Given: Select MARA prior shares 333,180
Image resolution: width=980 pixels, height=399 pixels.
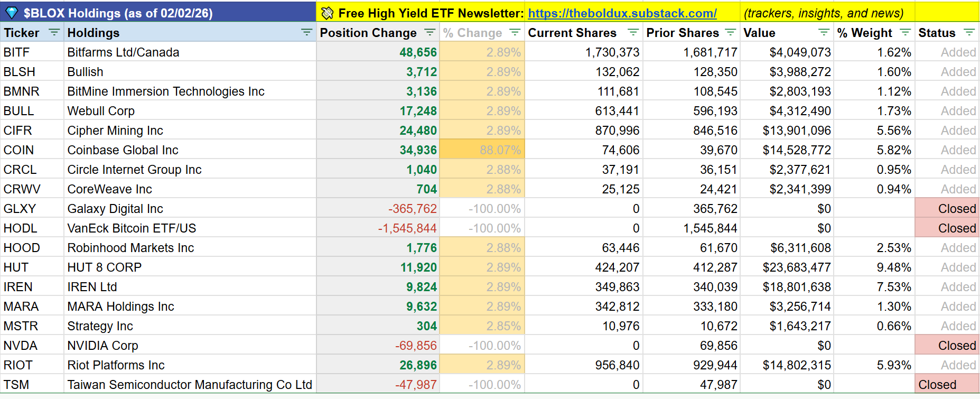Looking at the screenshot, I should pyautogui.click(x=692, y=306).
